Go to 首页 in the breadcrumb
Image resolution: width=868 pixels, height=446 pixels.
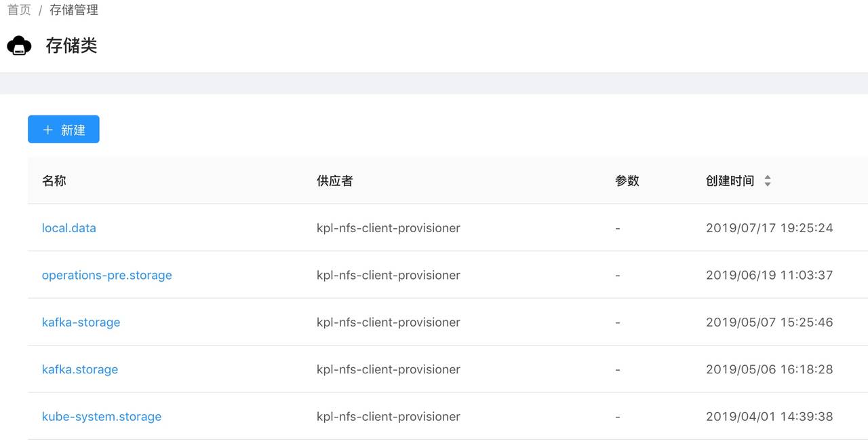point(19,10)
